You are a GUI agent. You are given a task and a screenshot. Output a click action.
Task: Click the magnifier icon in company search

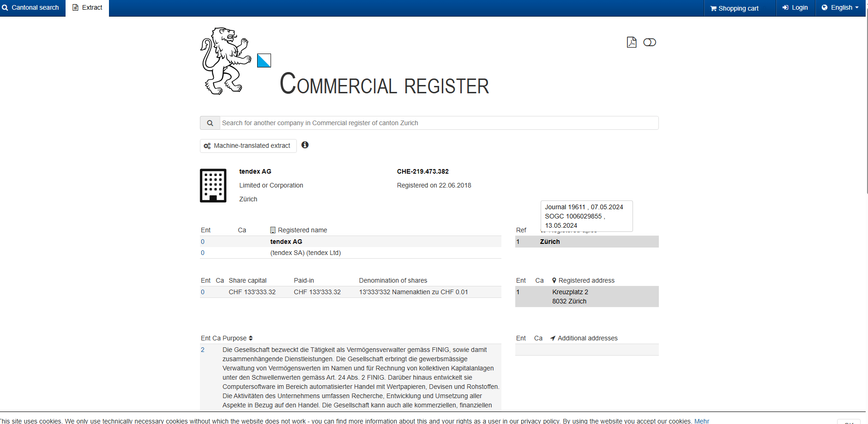(x=210, y=123)
